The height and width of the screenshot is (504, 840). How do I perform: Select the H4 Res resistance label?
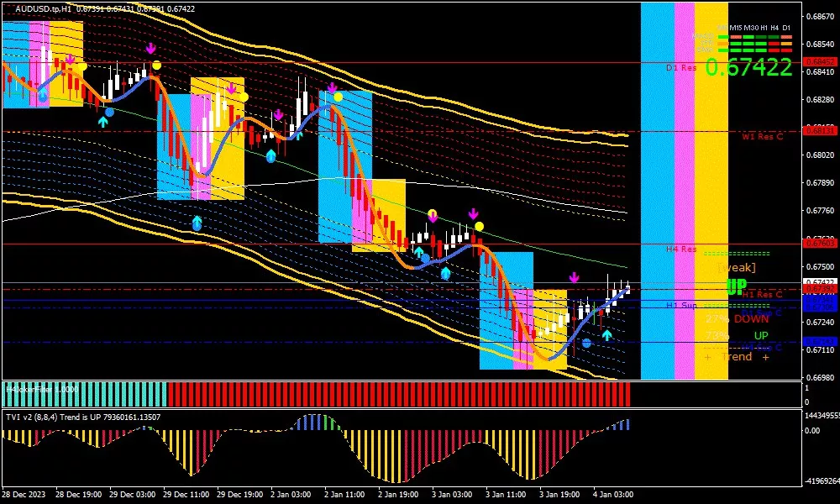click(x=681, y=249)
